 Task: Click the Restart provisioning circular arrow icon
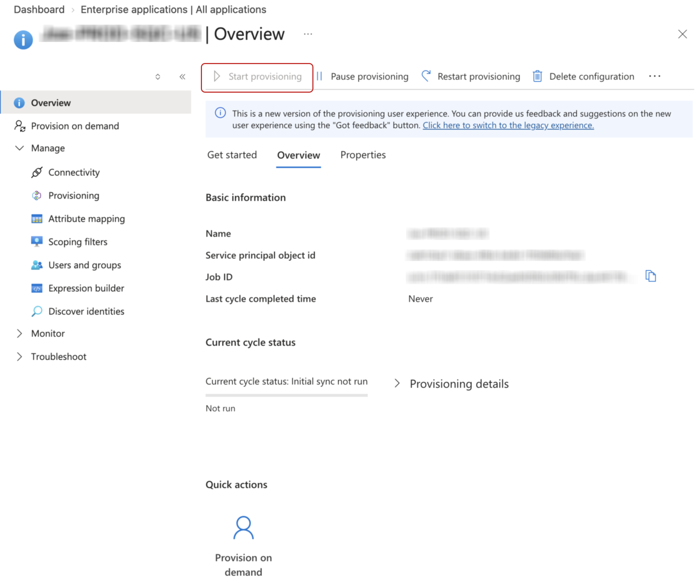click(x=426, y=76)
